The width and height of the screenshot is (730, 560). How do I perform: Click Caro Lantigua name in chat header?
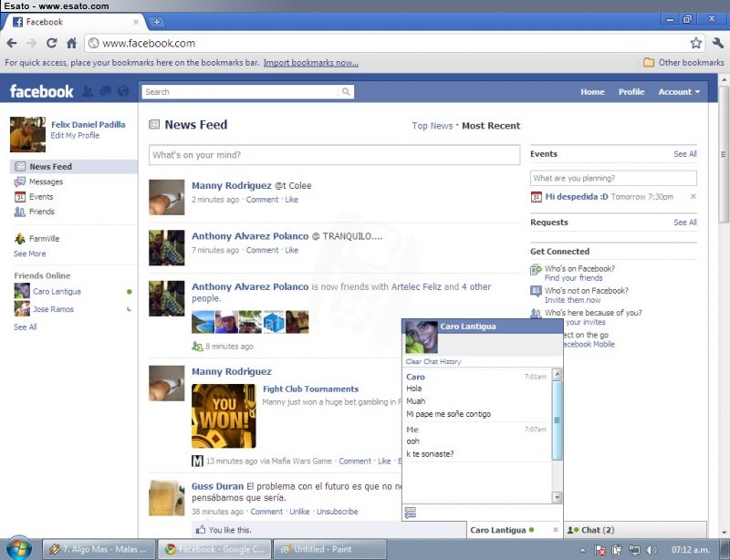468,327
